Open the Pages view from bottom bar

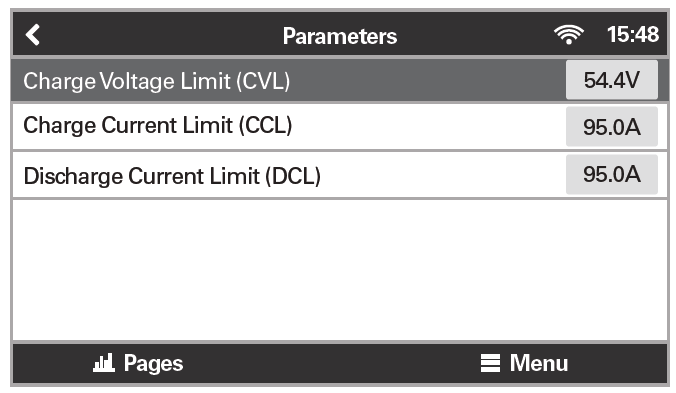pyautogui.click(x=138, y=363)
